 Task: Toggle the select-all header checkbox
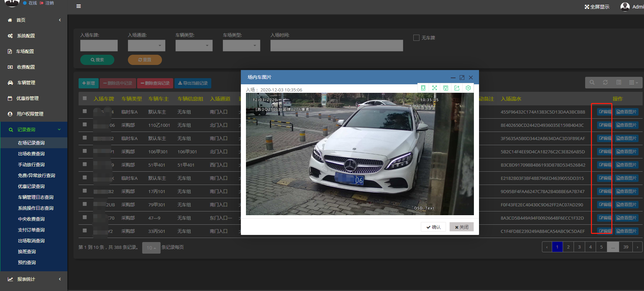[85, 98]
